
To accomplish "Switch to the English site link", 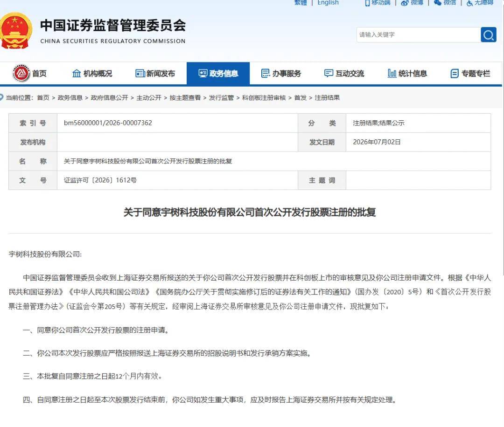I will 328,3.
